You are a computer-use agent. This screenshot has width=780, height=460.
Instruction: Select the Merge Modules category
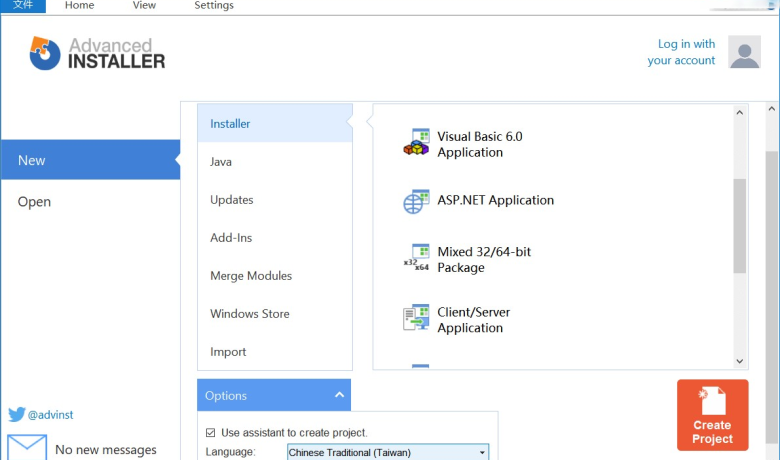pos(275,276)
